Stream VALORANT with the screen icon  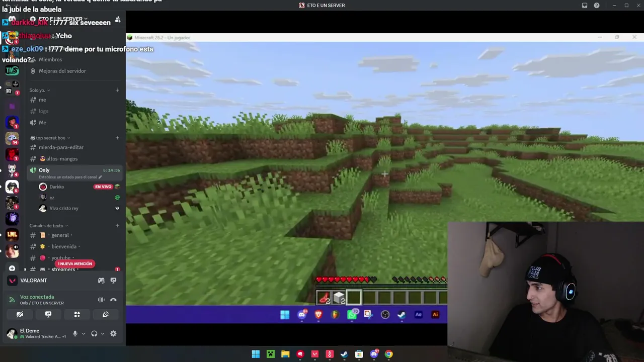tap(113, 281)
